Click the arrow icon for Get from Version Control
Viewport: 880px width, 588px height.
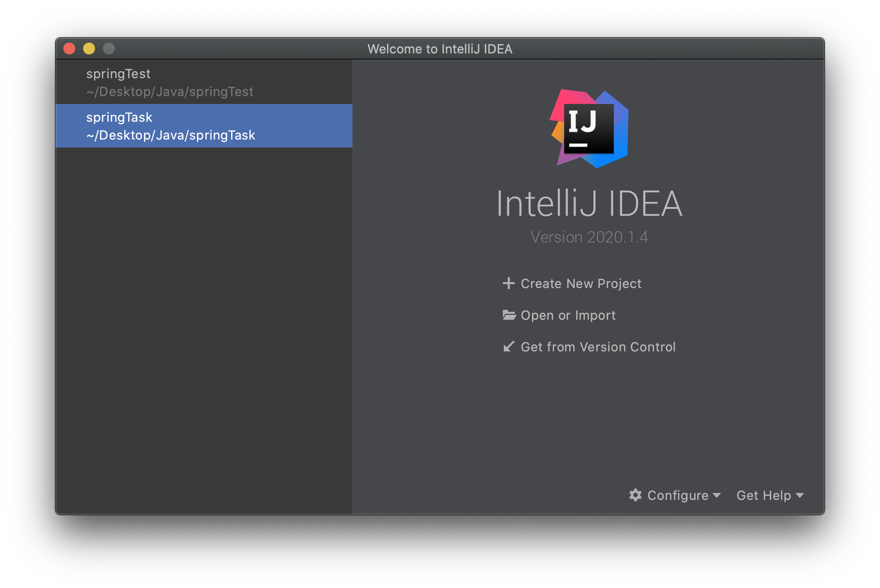tap(509, 346)
